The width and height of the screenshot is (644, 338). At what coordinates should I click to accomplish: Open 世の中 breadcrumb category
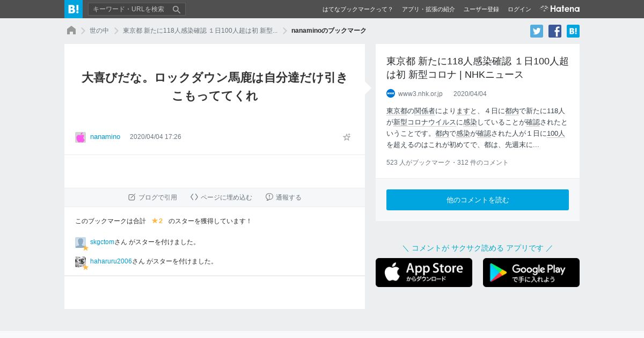(x=99, y=31)
